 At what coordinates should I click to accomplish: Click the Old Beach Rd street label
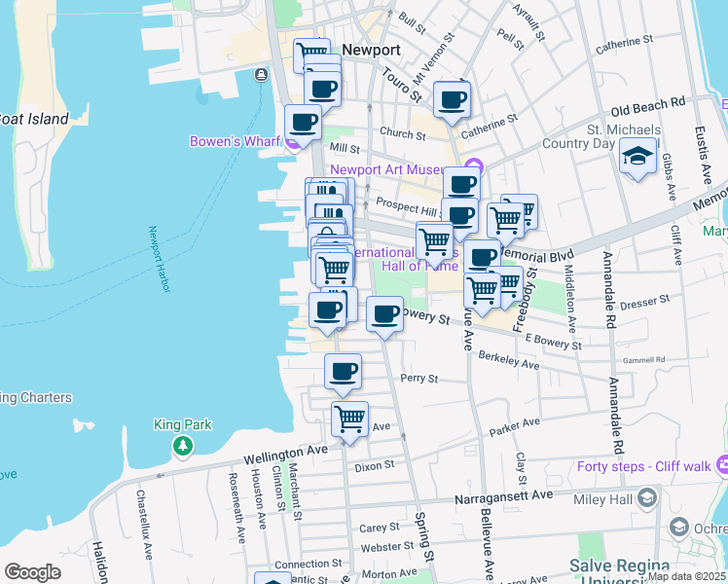point(648,106)
